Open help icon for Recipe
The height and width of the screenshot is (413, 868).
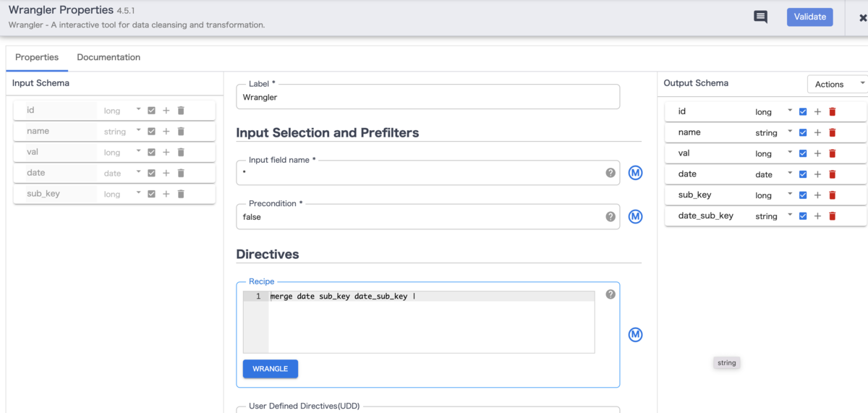(610, 294)
